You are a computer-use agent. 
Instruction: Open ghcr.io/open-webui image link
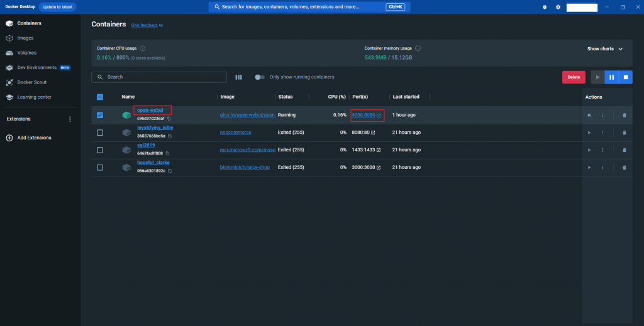coord(247,115)
